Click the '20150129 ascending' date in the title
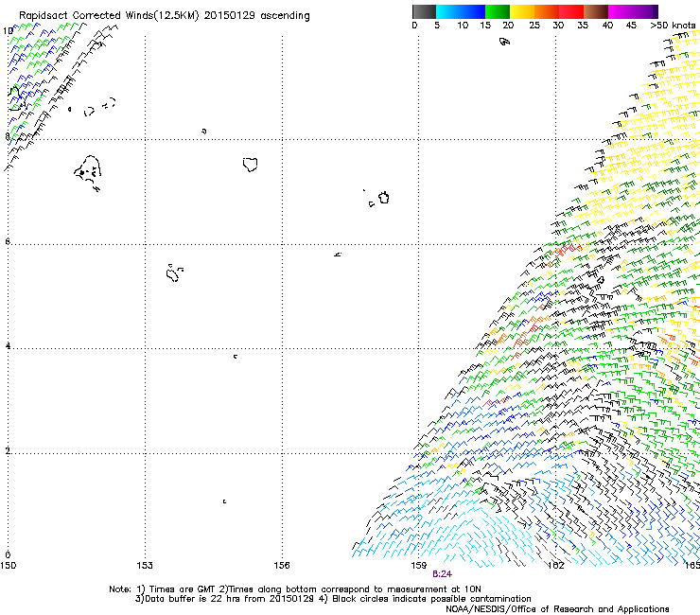 (256, 16)
